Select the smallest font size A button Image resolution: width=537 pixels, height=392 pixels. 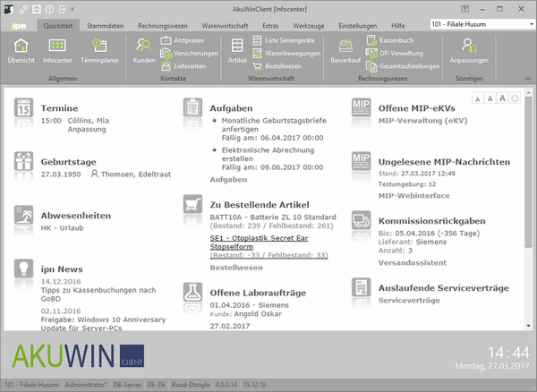[x=478, y=98]
